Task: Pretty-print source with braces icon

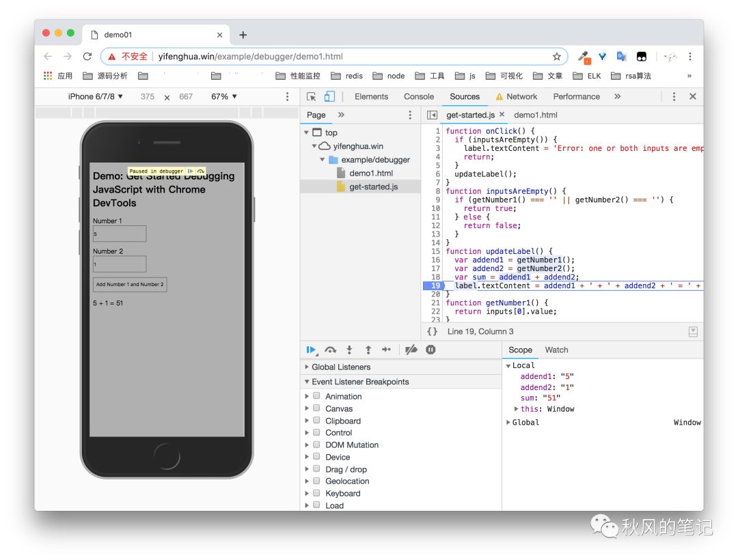Action: tap(432, 331)
